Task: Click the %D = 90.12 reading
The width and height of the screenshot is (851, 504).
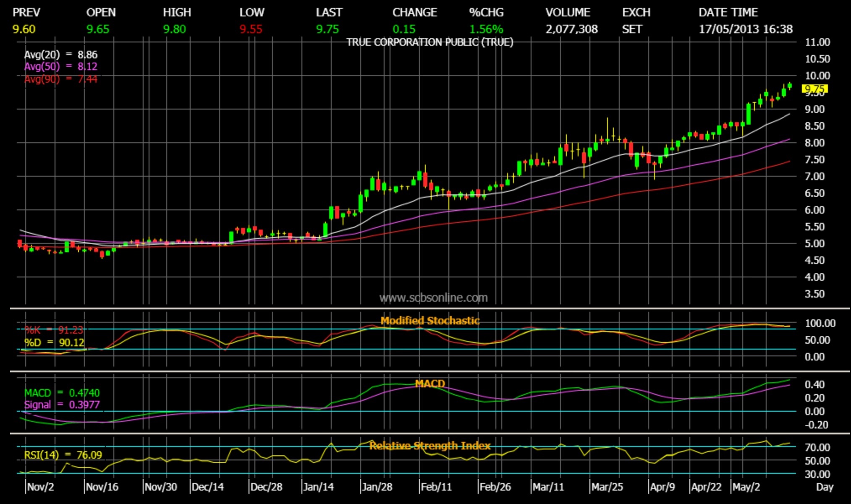Action: pyautogui.click(x=55, y=342)
